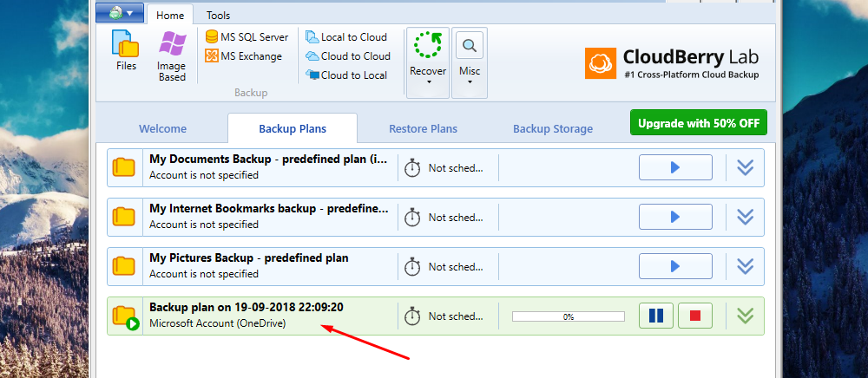Choose Cloud to Cloud backup

click(348, 55)
